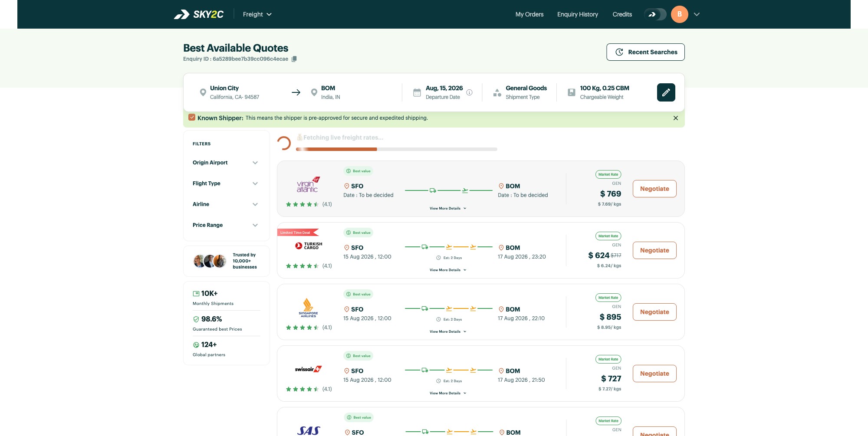The image size is (868, 436).
Task: Click the Swissair airline logo
Action: [308, 369]
